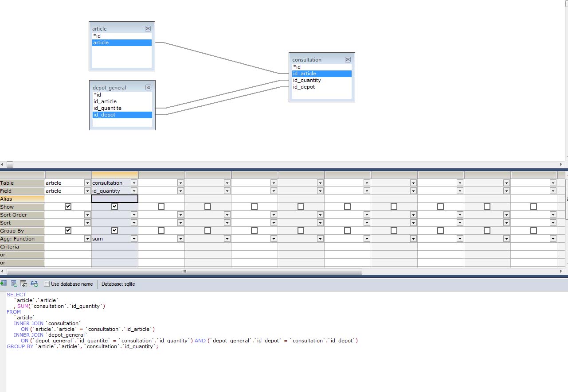Close the depot_general table box
568x392 pixels.
[x=148, y=87]
